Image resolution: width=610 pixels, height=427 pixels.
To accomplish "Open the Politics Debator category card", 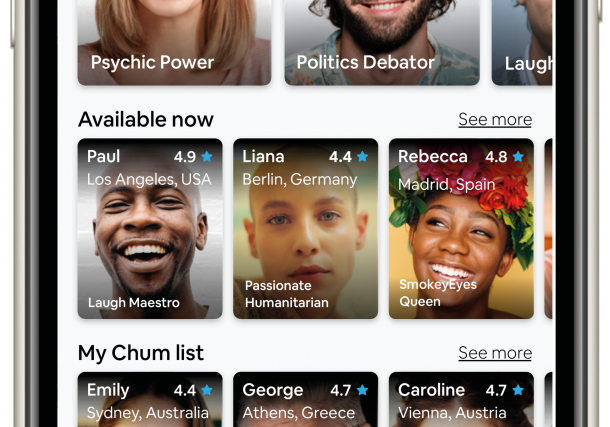I will pos(382,42).
